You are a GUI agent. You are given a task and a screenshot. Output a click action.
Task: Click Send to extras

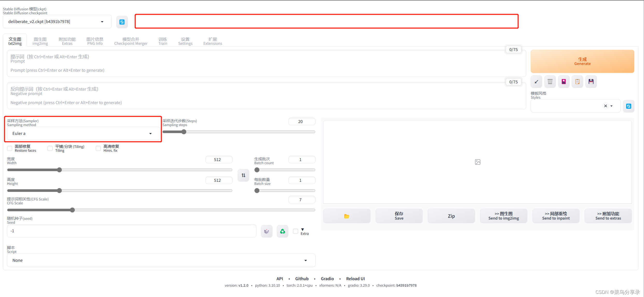pyautogui.click(x=608, y=216)
